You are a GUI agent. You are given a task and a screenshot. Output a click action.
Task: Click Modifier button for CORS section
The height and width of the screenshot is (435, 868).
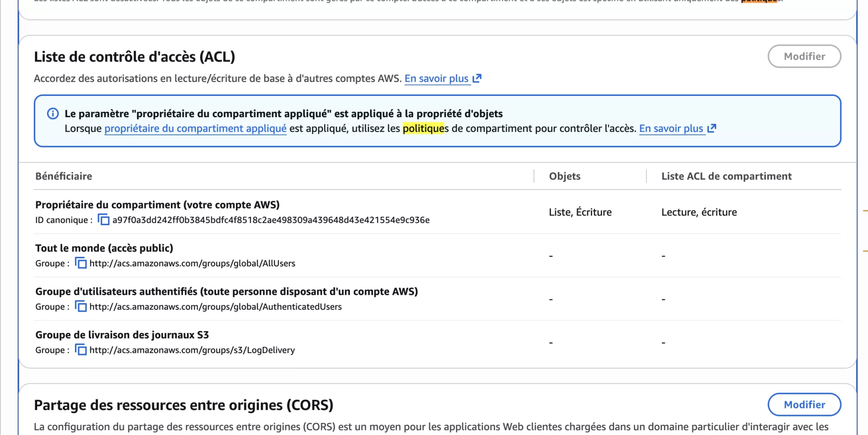pos(804,405)
